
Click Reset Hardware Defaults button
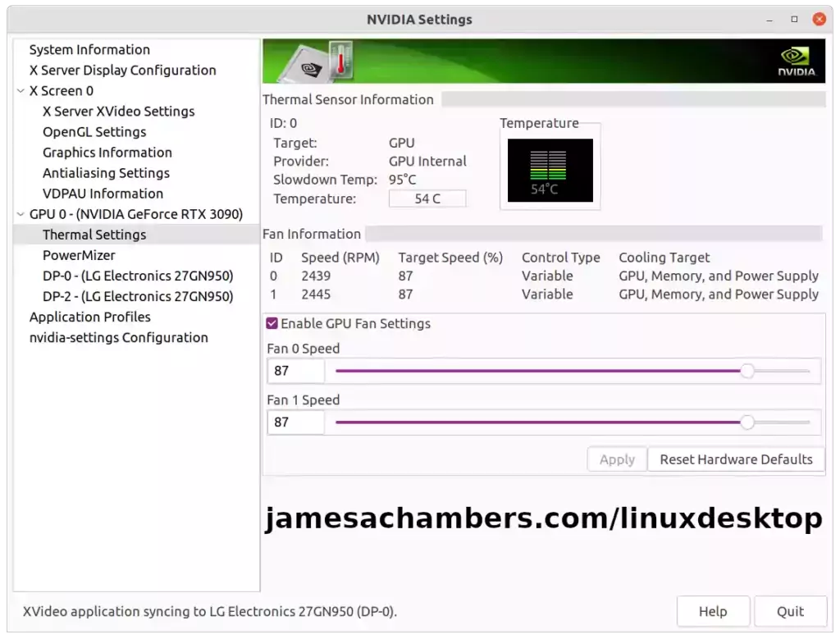coord(736,459)
